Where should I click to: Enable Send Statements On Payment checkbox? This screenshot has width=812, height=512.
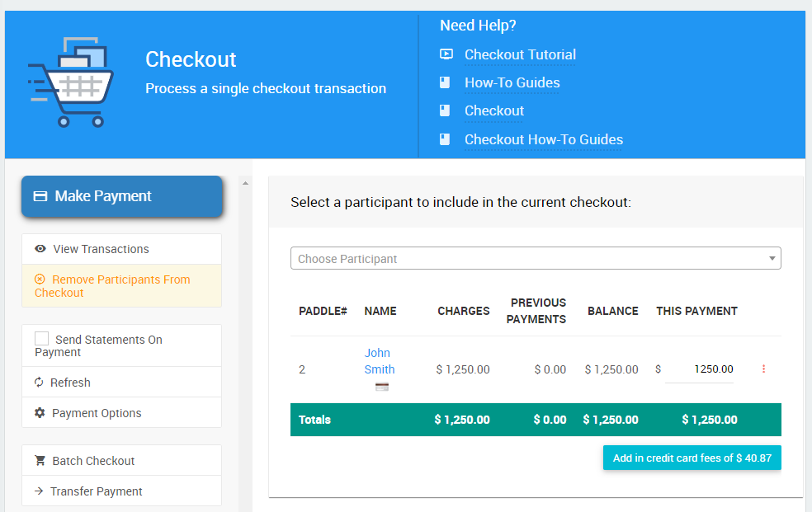click(42, 339)
